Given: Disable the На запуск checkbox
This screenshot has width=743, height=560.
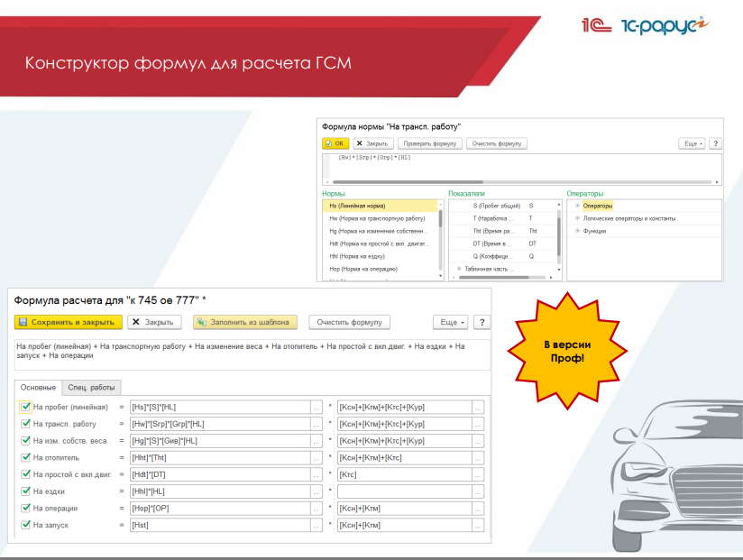Looking at the screenshot, I should click(x=25, y=525).
